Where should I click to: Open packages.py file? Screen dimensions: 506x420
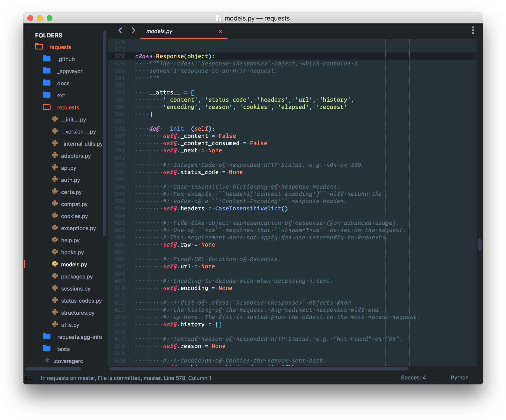click(x=77, y=277)
